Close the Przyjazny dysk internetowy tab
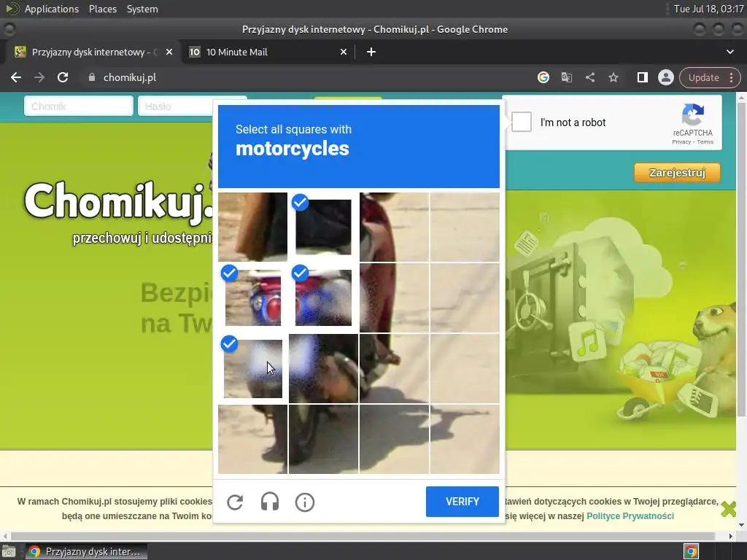Screen dimensions: 747x560 (x=169, y=52)
